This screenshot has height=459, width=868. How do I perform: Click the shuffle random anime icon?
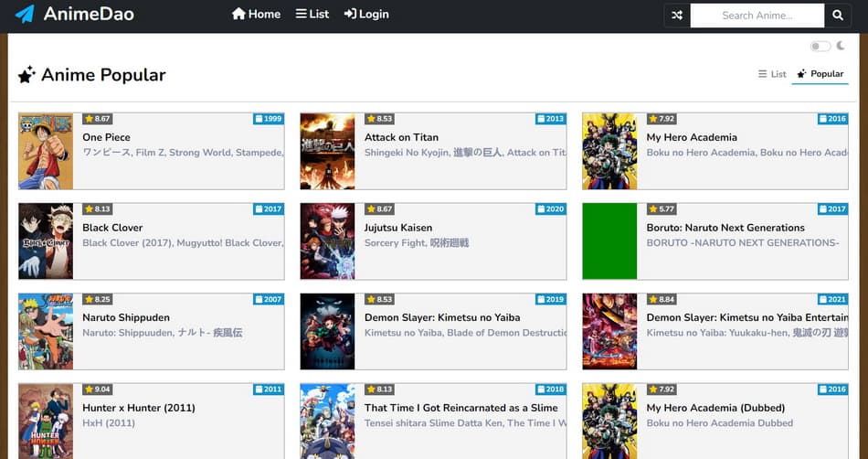[x=676, y=16]
